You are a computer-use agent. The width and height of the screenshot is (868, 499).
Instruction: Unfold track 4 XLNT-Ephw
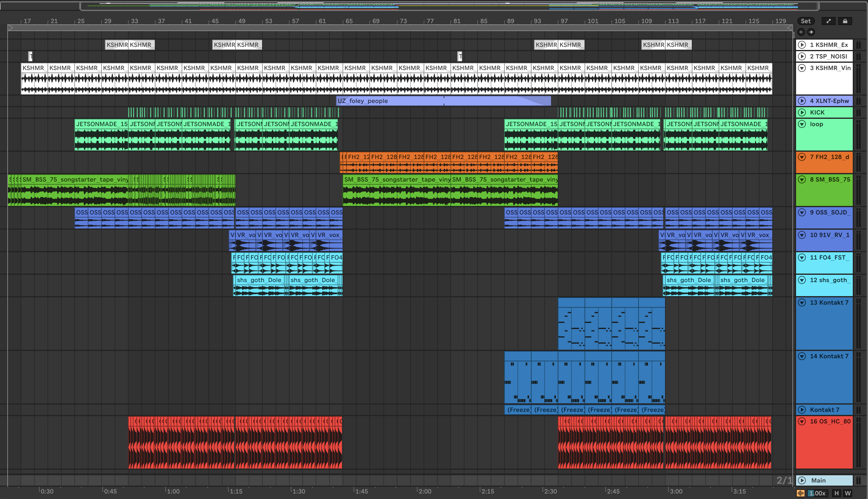point(802,101)
